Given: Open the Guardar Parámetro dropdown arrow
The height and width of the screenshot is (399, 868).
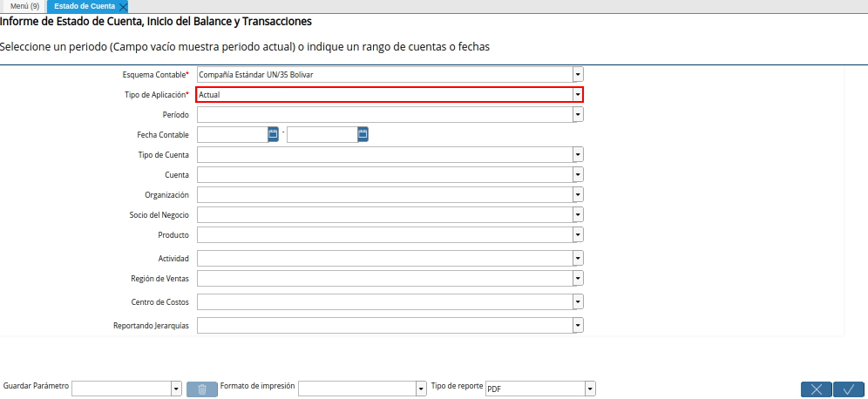Looking at the screenshot, I should pos(177,389).
